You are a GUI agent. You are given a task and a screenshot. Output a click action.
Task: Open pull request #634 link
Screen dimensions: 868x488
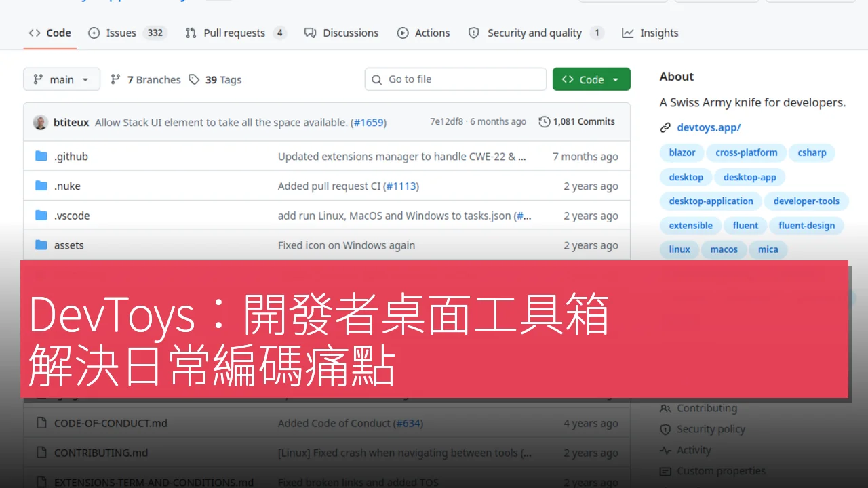(x=408, y=423)
